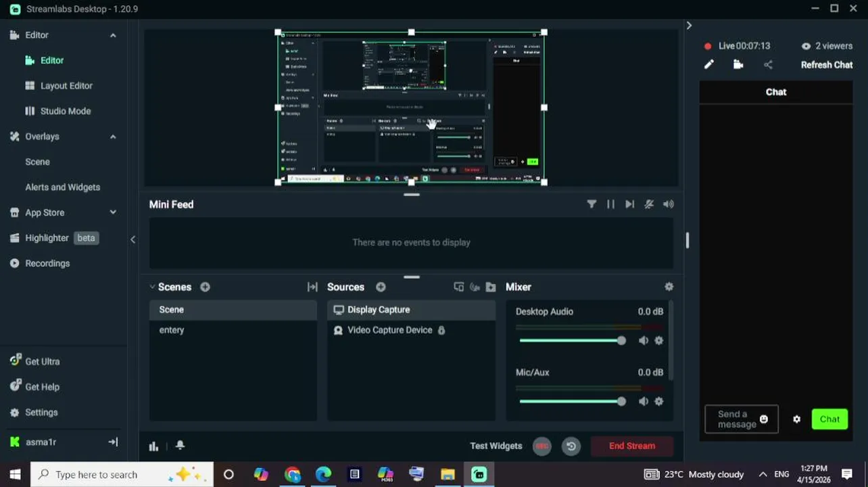Click the camera icon in the chat panel
The image size is (868, 487).
[x=738, y=65]
